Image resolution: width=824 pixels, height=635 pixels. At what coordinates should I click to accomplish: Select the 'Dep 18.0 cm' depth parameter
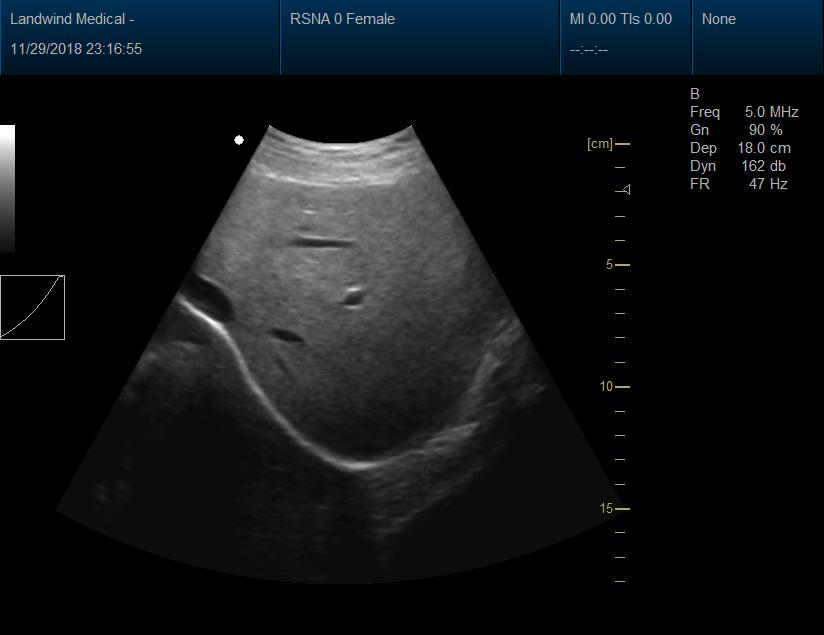740,148
